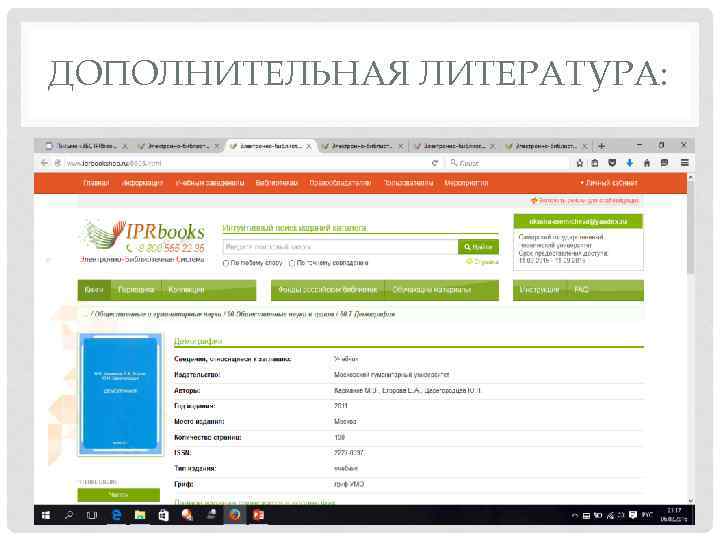Reload the page with the refresh icon
This screenshot has height=540, width=720.
434,163
